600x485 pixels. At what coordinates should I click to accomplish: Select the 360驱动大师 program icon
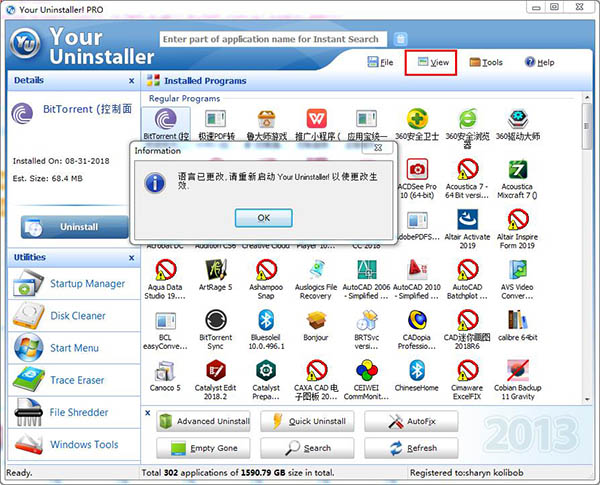click(518, 119)
